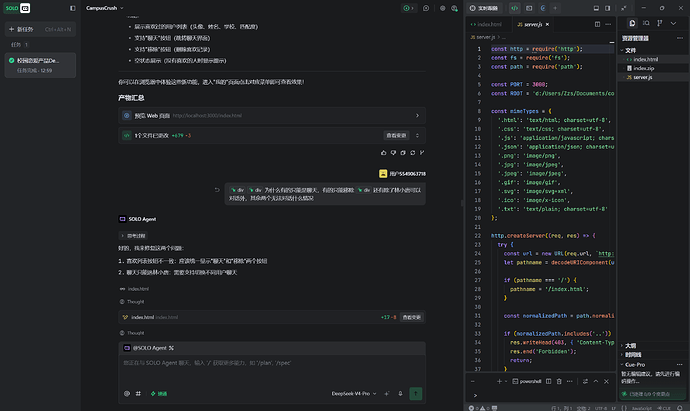
Task: Toggle the green 绕道 mode button
Action: pyautogui.click(x=159, y=394)
